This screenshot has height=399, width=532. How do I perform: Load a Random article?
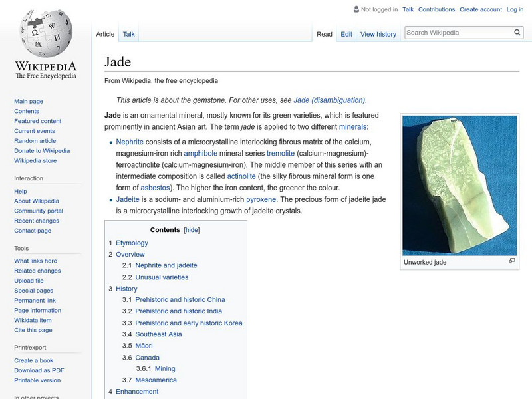pos(35,141)
